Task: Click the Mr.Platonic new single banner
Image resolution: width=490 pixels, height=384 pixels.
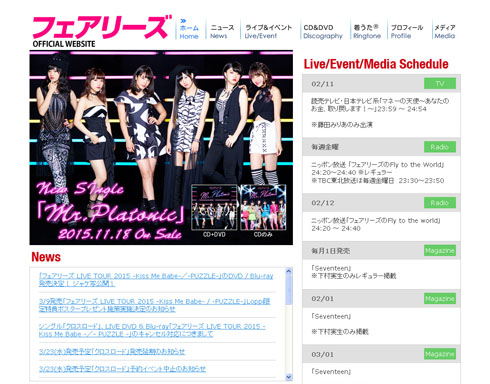Action: tap(161, 148)
